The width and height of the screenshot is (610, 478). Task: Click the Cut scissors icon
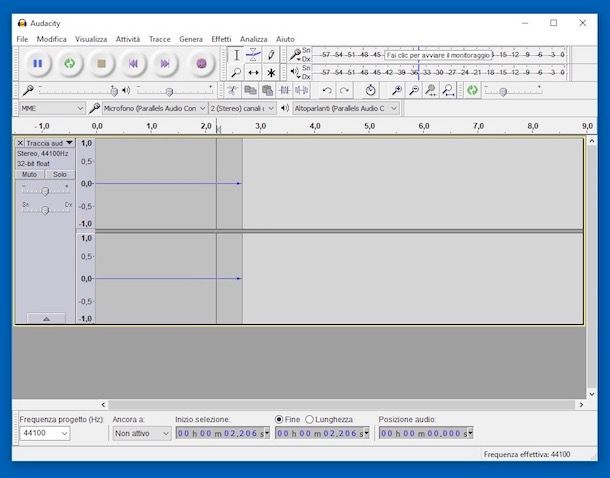pos(233,91)
